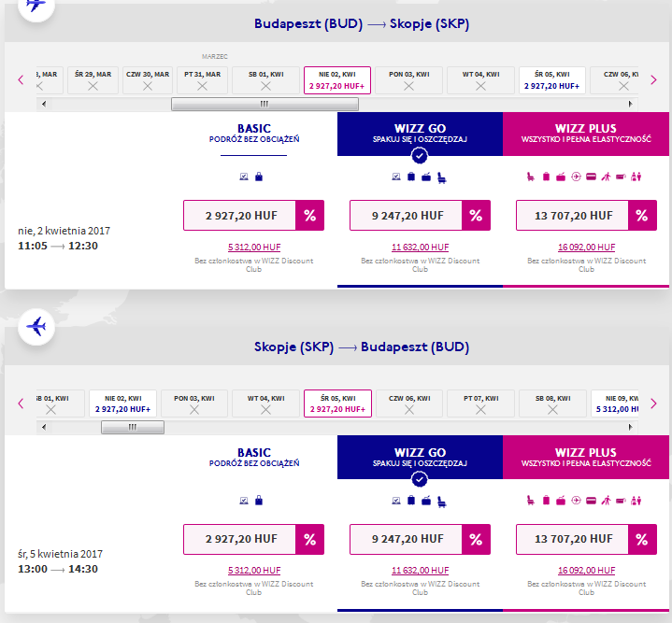This screenshot has width=672, height=623.
Task: Click the percent discount icon on the return WIZZ PLUS price
Action: click(x=642, y=539)
